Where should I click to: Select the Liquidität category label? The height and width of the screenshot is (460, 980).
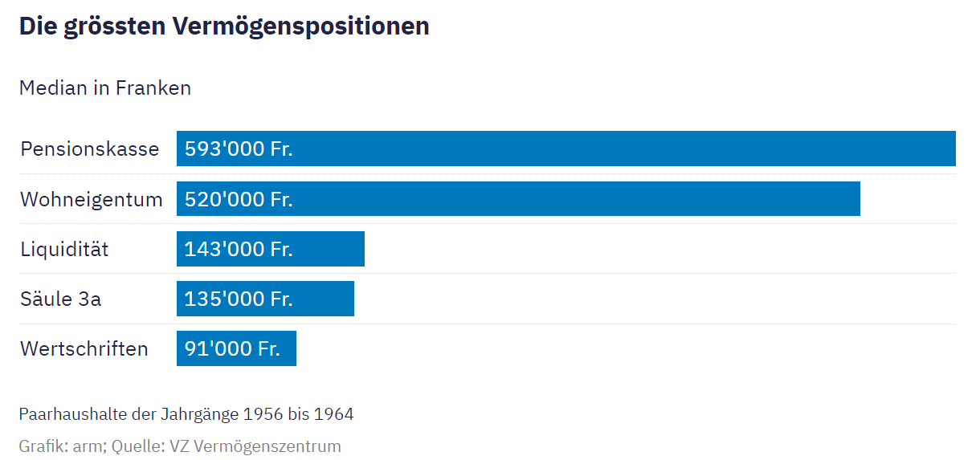[64, 249]
